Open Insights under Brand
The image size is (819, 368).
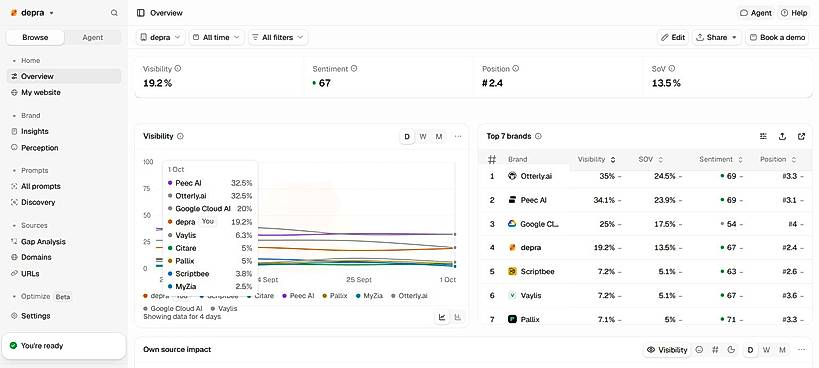click(64, 132)
